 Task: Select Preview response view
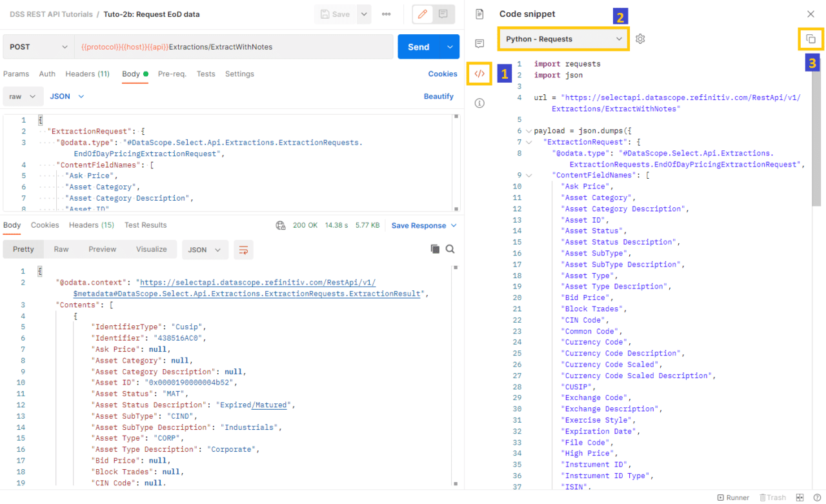click(103, 250)
